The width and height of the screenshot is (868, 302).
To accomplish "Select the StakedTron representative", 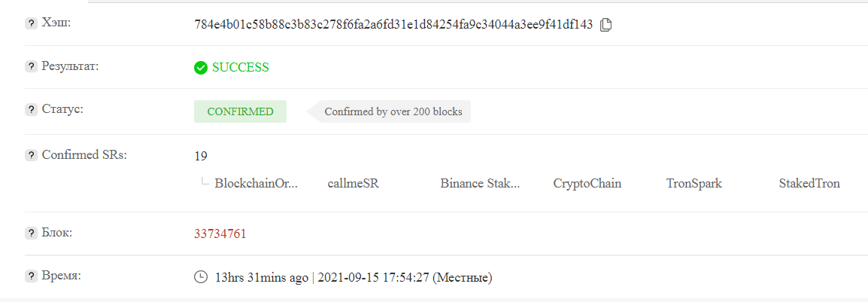I will (x=809, y=184).
